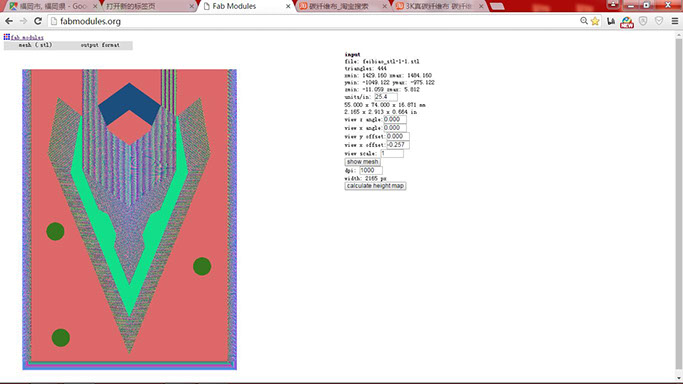Screen dimensions: 683x384
Task: Click the view x offset field showing -0.257
Action: point(397,145)
